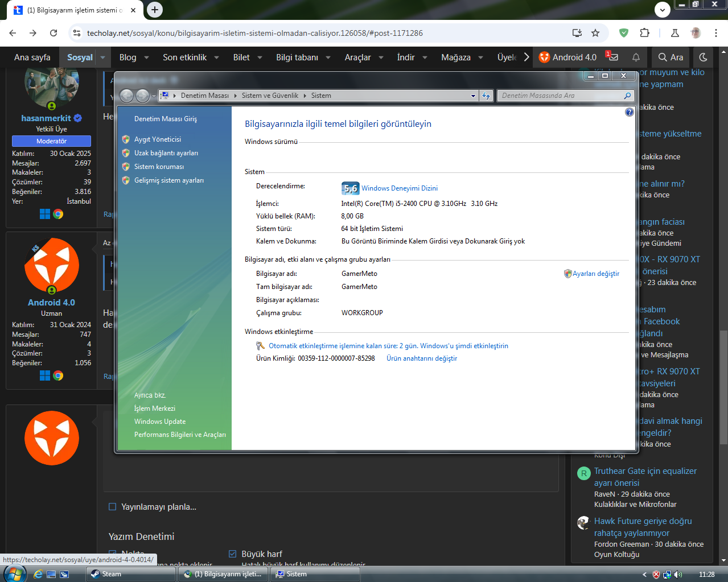Click Ayarları değiştir link
The image size is (728, 582).
click(595, 274)
